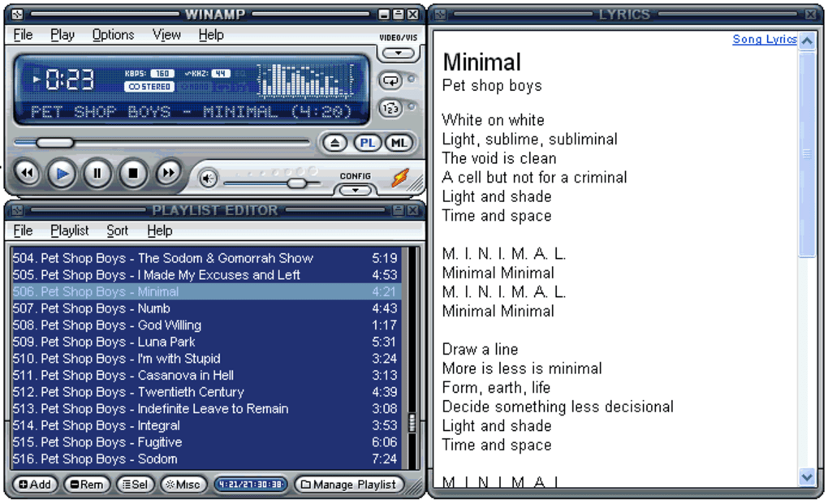Open the Play menu
The image size is (828, 504).
(x=63, y=35)
